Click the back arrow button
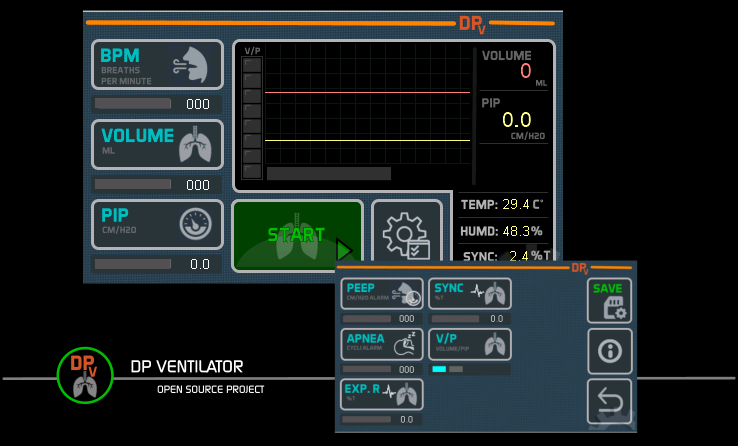The width and height of the screenshot is (738, 446). click(x=609, y=402)
